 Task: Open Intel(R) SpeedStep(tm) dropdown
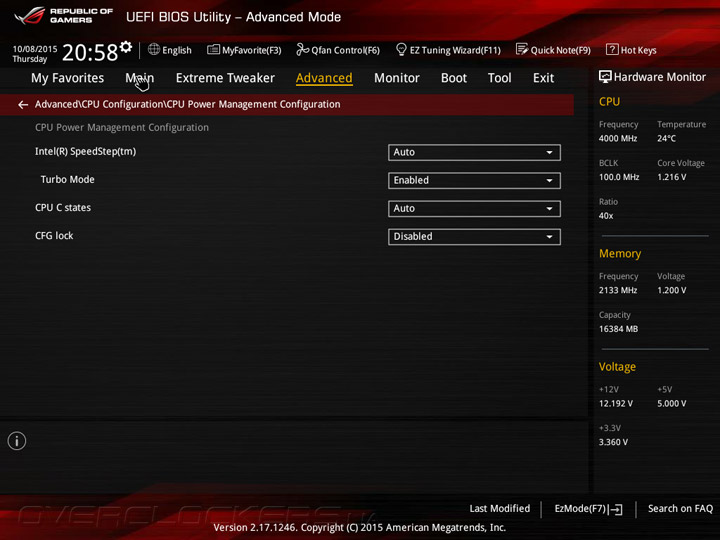[474, 152]
